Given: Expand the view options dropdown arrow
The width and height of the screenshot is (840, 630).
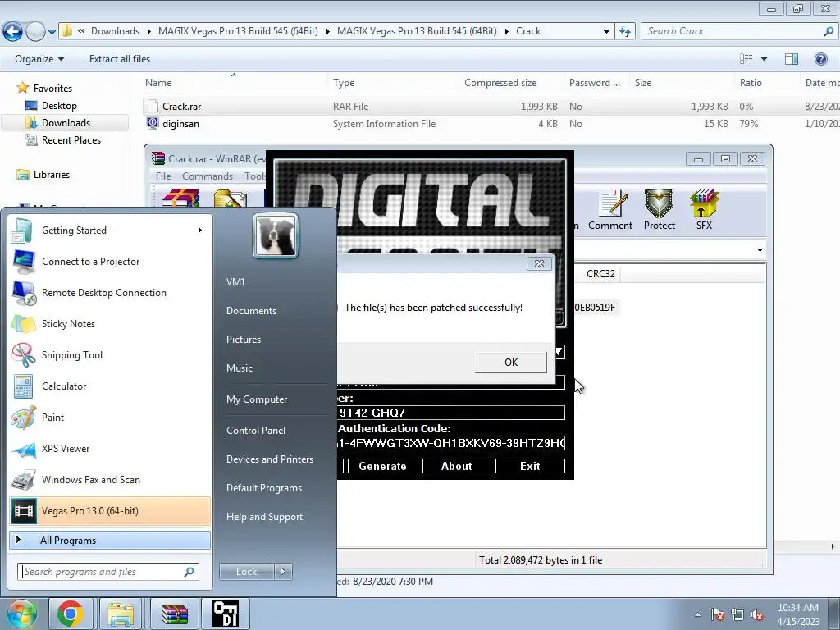Looking at the screenshot, I should point(764,59).
